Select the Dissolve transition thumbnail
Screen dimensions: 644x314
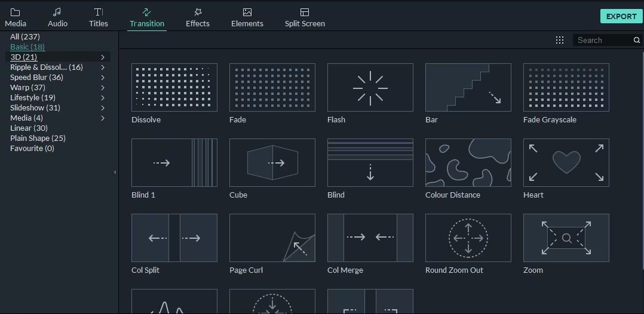tap(174, 87)
